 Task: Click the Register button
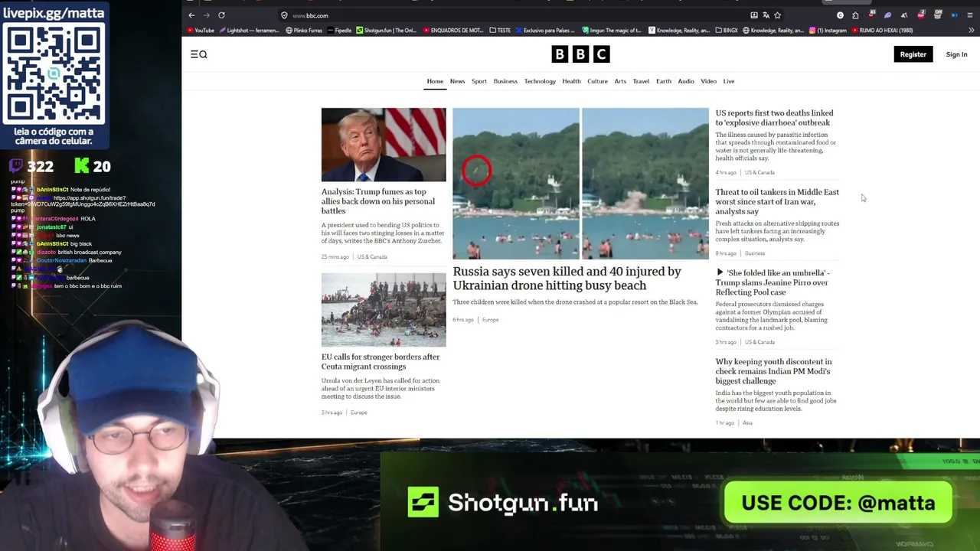913,54
